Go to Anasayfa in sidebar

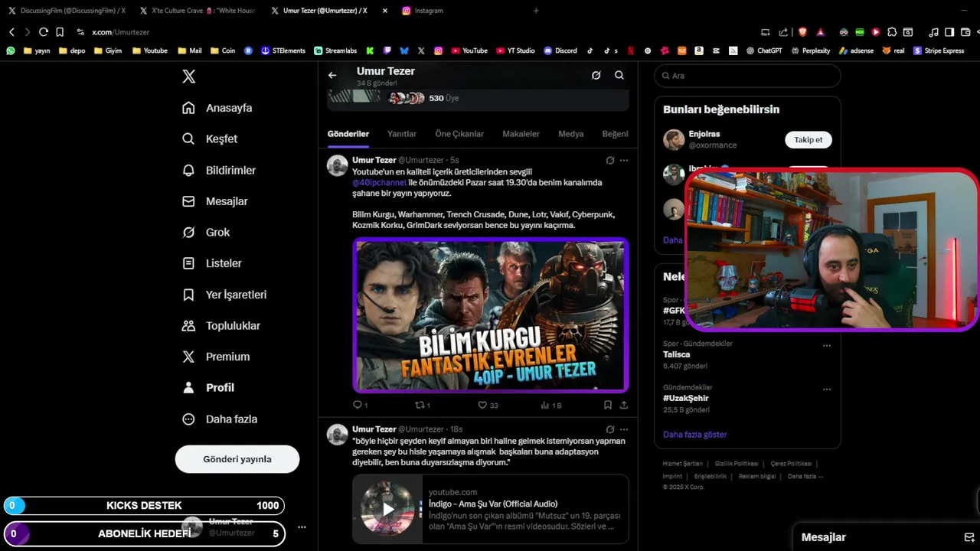click(217, 108)
